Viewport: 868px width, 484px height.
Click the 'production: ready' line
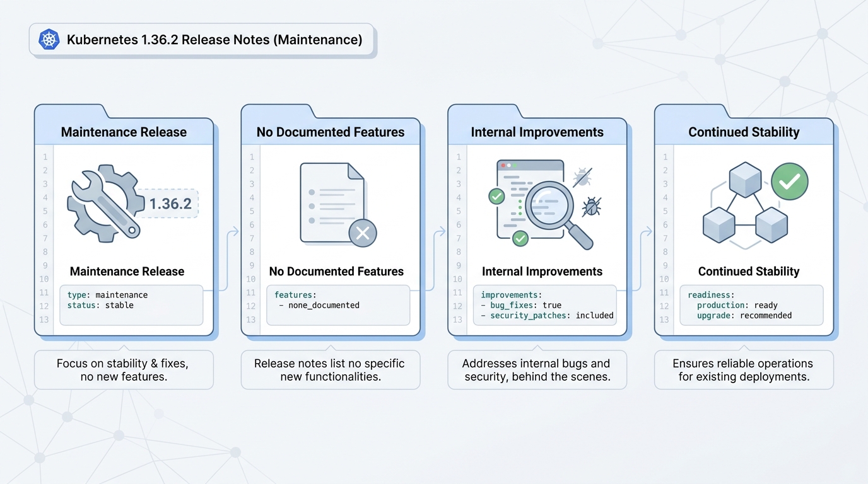[x=737, y=305]
